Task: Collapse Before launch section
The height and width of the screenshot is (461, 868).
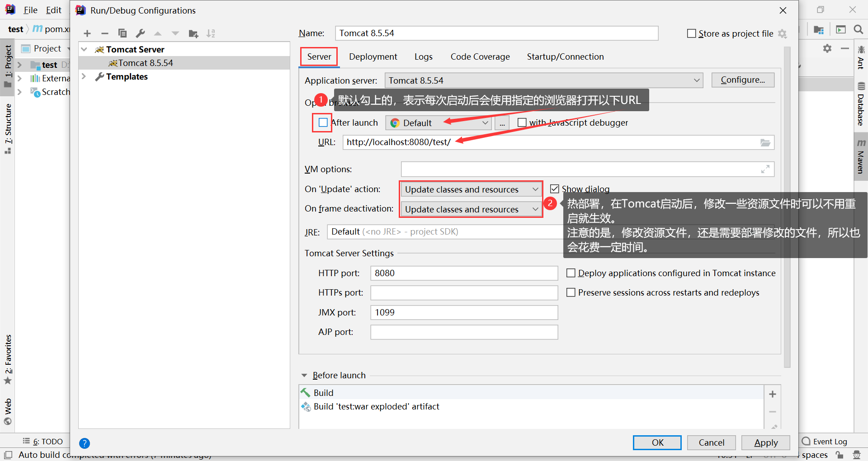Action: [x=304, y=376]
